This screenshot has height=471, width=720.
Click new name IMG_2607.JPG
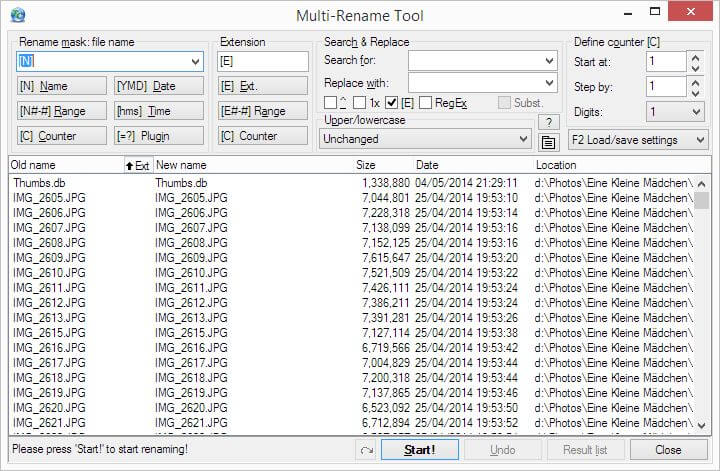[191, 228]
